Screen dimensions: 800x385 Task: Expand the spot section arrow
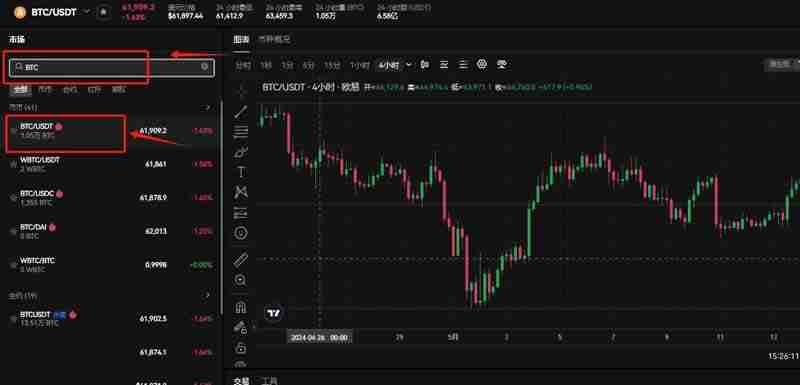pos(207,108)
